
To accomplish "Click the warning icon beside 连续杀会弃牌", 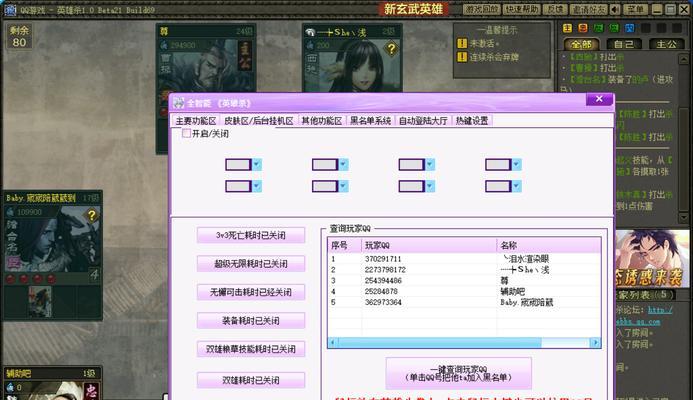I will point(462,57).
